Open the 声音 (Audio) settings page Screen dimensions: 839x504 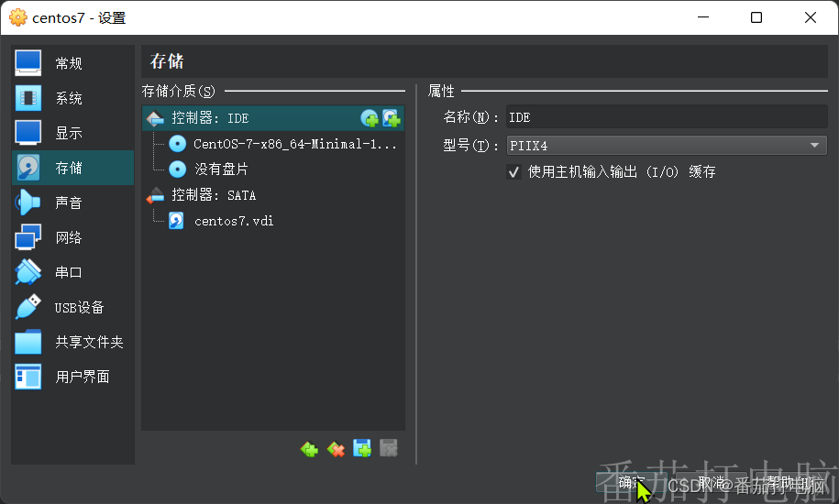click(x=72, y=203)
